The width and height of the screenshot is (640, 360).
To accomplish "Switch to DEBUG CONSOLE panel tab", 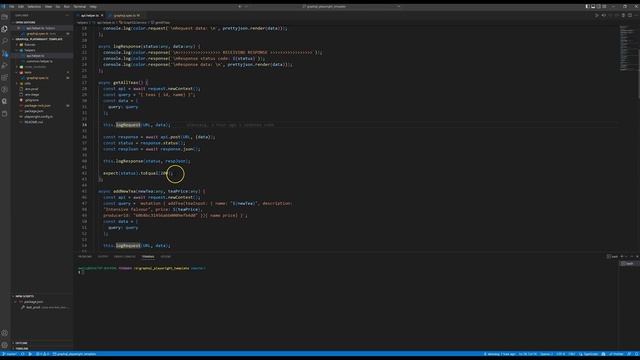I will [125, 257].
